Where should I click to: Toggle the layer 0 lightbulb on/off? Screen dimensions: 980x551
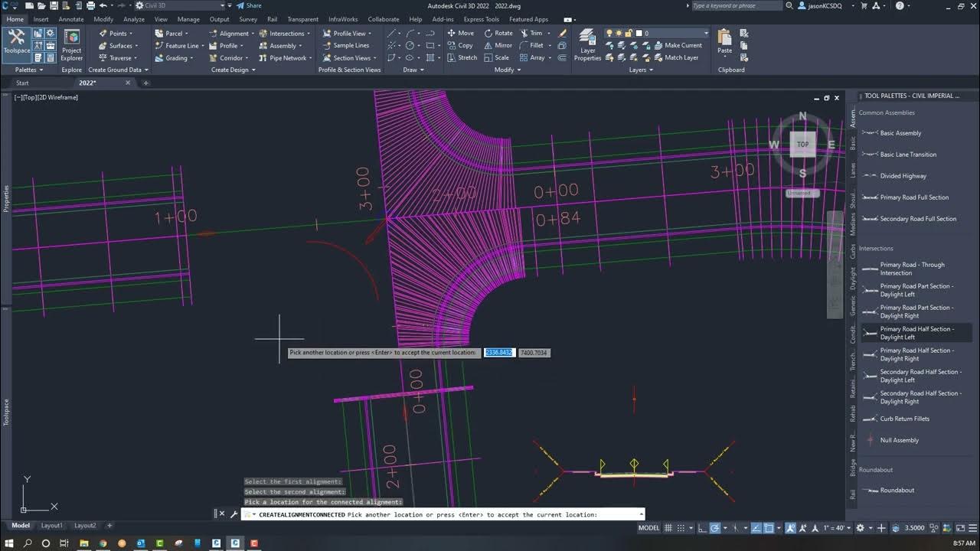tap(609, 33)
